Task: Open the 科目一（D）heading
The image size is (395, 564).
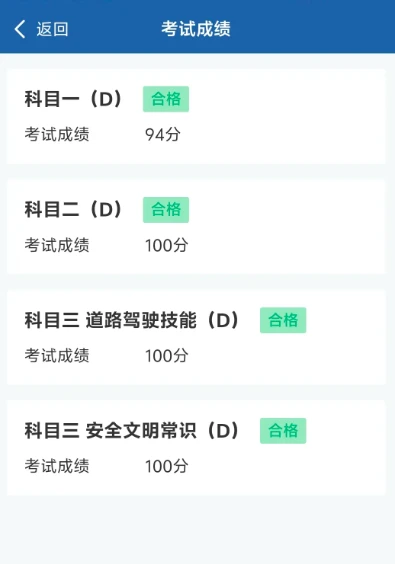Action: tap(74, 99)
